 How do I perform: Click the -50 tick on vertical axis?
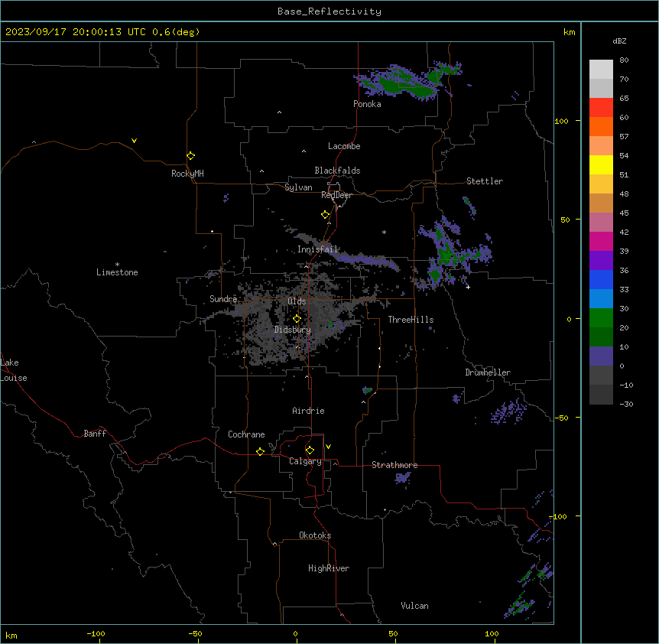(561, 418)
